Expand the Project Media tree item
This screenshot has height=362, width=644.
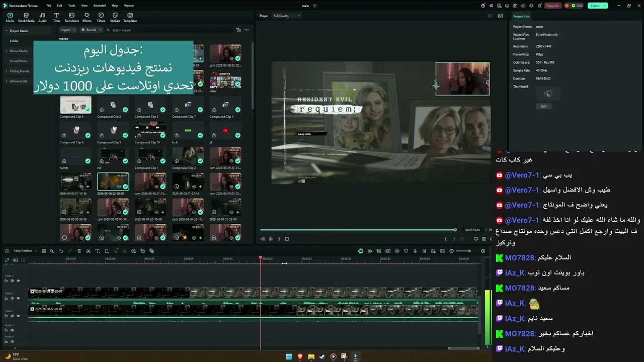(6, 31)
